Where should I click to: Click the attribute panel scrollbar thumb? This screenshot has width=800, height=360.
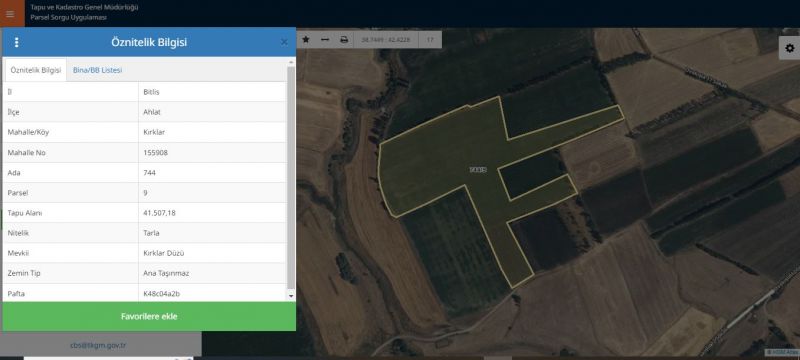pyautogui.click(x=291, y=176)
